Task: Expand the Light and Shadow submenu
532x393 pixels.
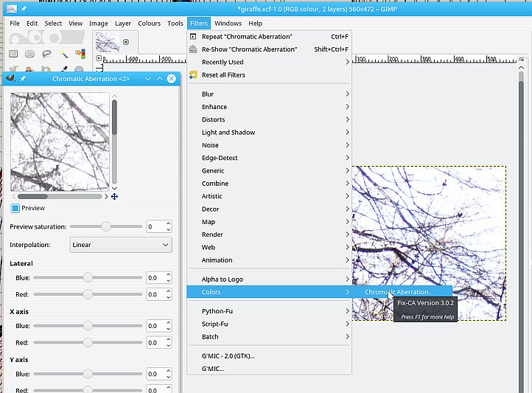Action: coord(270,133)
